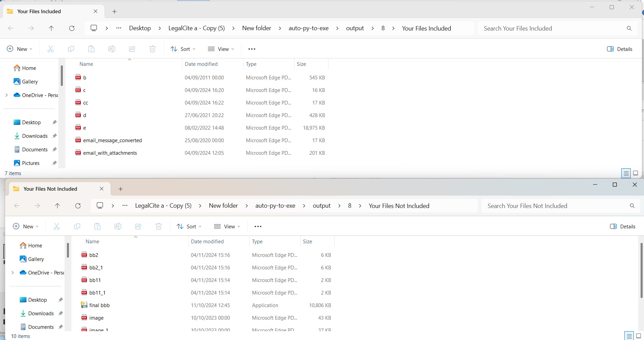The width and height of the screenshot is (644, 340).
Task: Open the 'final bbb' application file
Action: click(x=100, y=305)
